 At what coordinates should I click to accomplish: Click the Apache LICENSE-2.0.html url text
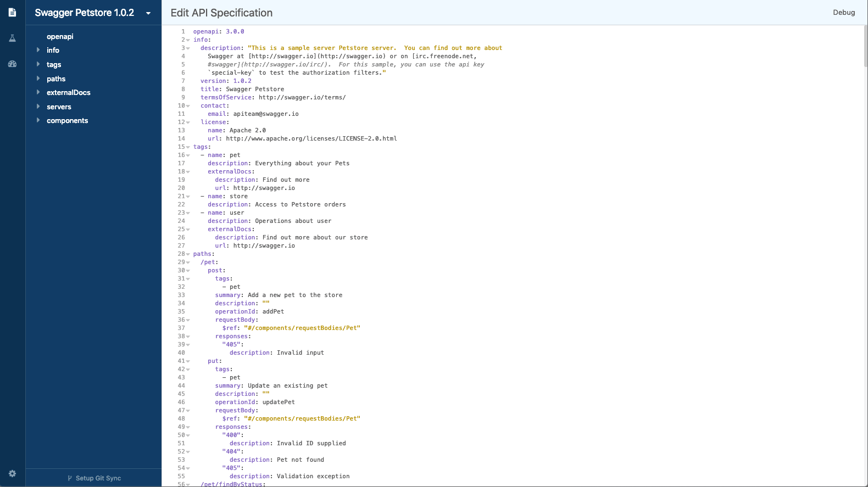(311, 138)
